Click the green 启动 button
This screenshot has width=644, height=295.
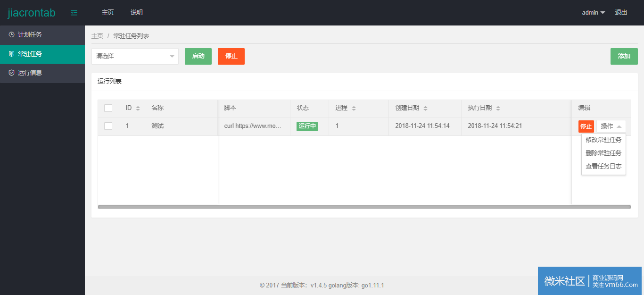[x=198, y=56]
